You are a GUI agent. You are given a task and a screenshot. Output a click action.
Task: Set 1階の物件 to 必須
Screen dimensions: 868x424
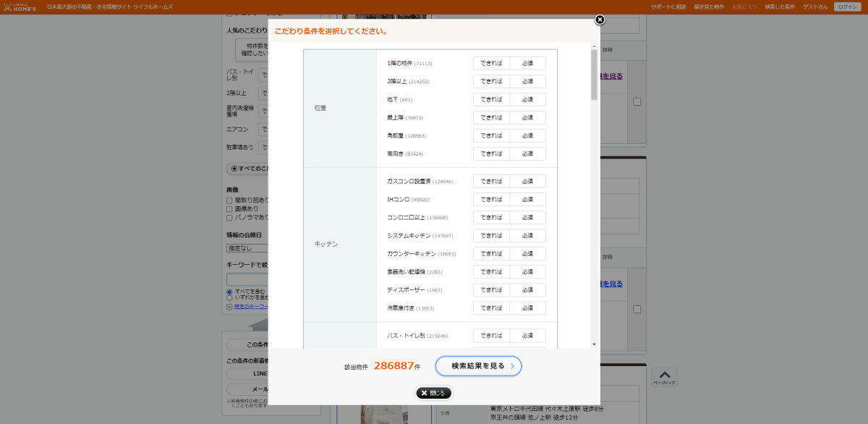point(528,64)
